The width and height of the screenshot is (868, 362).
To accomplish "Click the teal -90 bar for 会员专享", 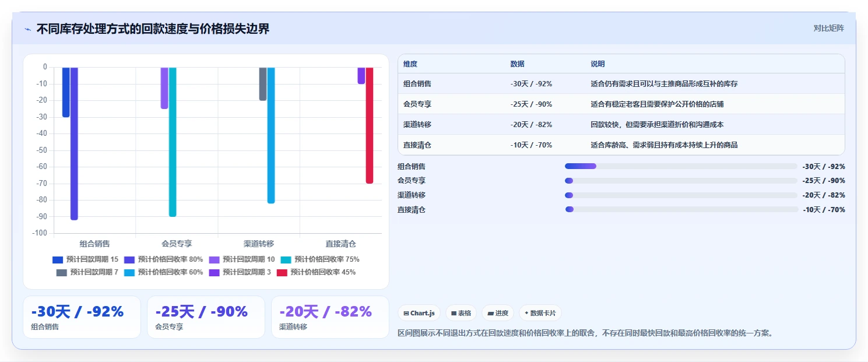I will 173,142.
